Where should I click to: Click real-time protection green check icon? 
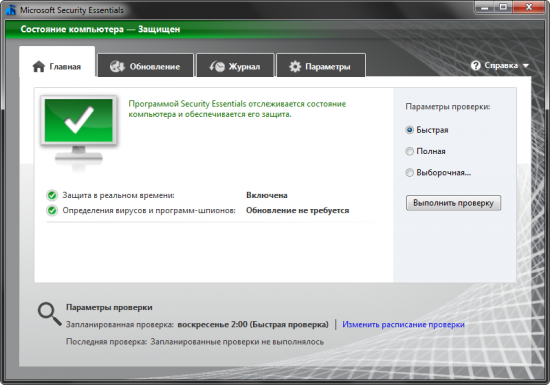52,195
